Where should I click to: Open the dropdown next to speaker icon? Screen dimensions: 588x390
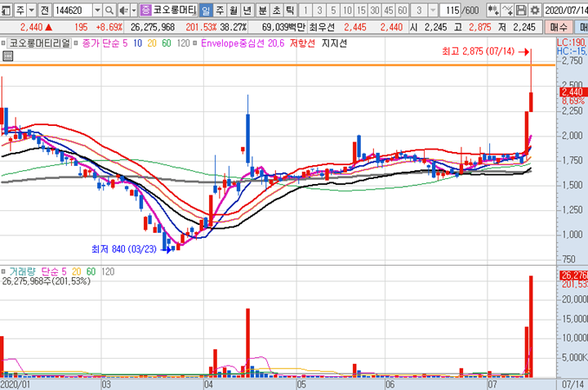tap(134, 11)
